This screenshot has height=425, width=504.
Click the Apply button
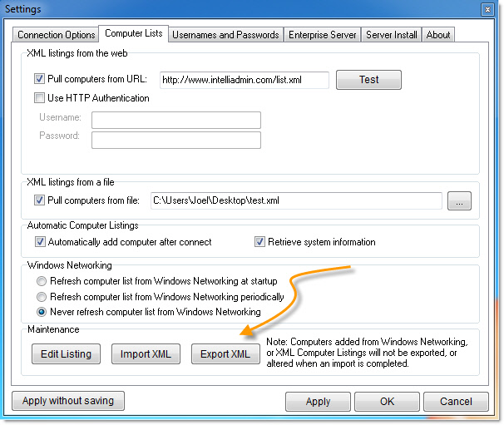(x=318, y=402)
